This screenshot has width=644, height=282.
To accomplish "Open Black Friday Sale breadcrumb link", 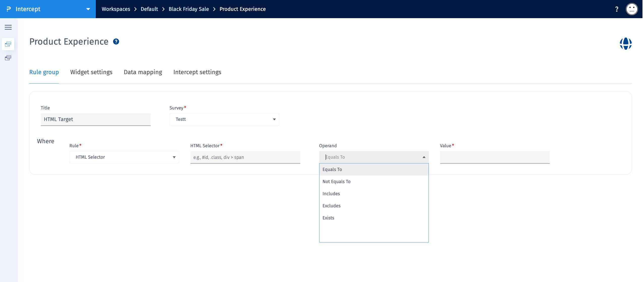I will (x=188, y=9).
